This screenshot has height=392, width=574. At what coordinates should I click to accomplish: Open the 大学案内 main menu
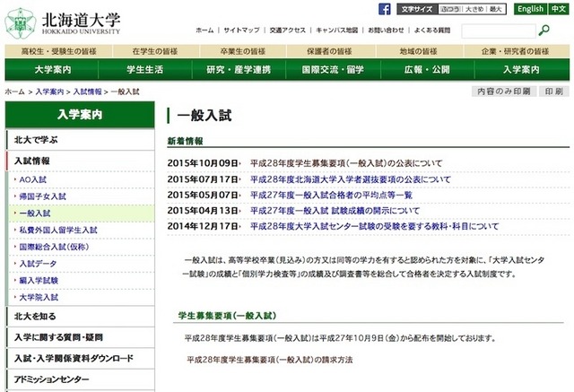[52, 69]
